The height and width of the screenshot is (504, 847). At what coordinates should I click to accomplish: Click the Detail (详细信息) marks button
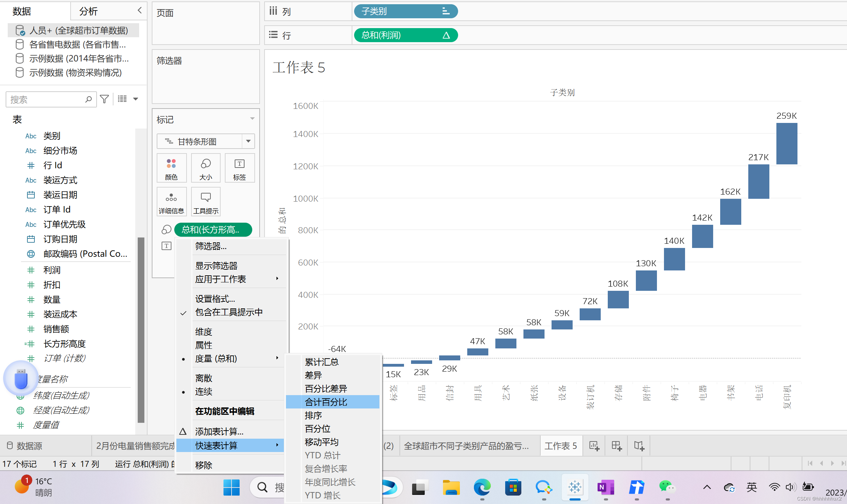[x=171, y=202]
